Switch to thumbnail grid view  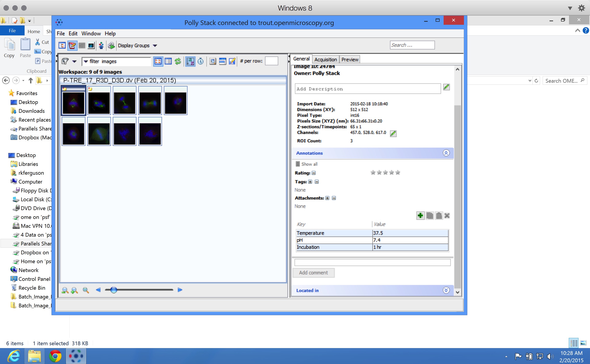[158, 61]
